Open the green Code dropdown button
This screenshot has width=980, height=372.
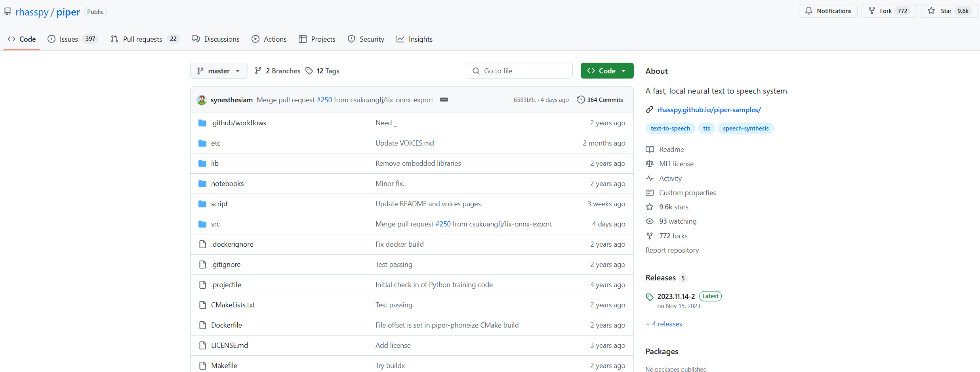click(x=607, y=71)
